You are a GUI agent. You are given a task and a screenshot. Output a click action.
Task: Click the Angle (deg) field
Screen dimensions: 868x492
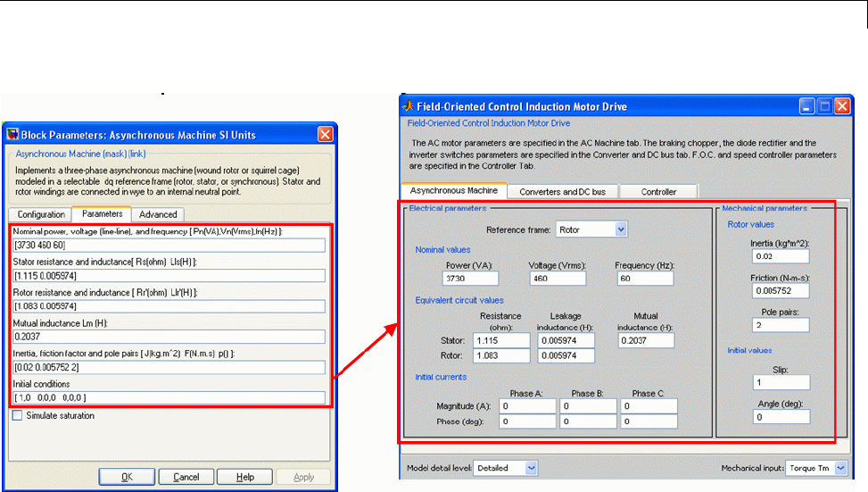pos(781,417)
